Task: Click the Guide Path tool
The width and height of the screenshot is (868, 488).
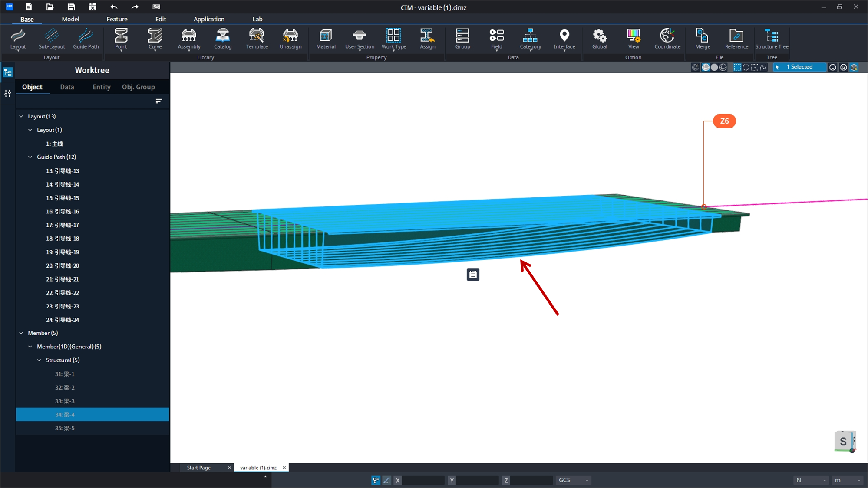Action: [86, 39]
